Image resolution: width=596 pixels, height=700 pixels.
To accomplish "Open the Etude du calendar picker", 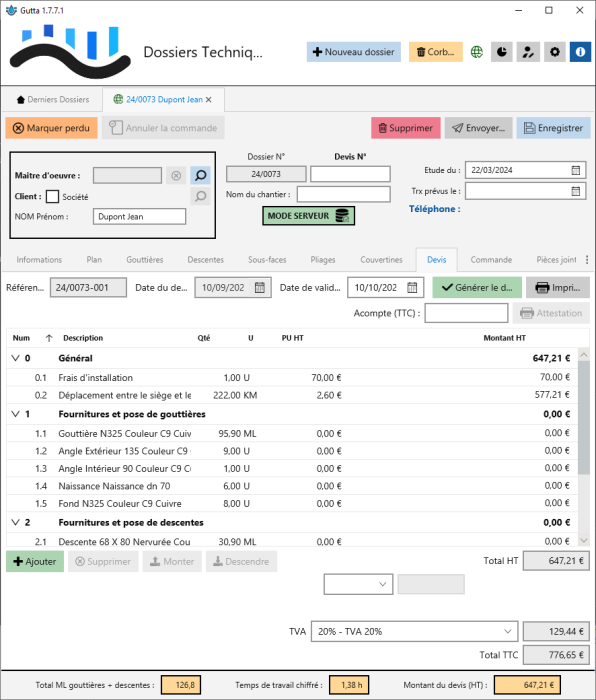I will (x=575, y=170).
